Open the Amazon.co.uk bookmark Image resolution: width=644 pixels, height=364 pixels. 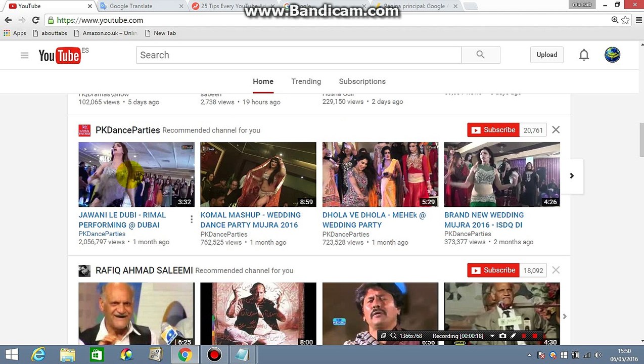(105, 33)
